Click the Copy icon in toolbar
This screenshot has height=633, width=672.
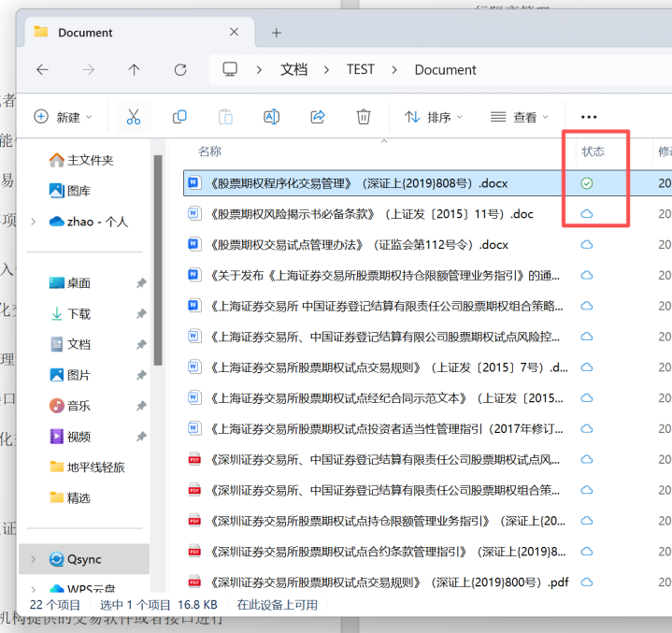(179, 117)
